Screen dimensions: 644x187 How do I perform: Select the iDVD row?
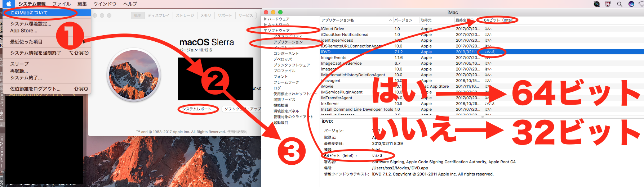482,52
